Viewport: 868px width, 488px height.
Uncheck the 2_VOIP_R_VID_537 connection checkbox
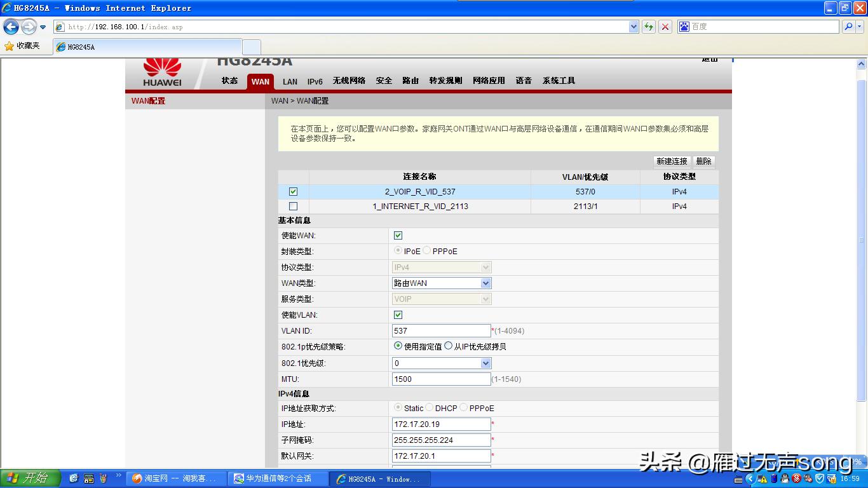tap(293, 191)
